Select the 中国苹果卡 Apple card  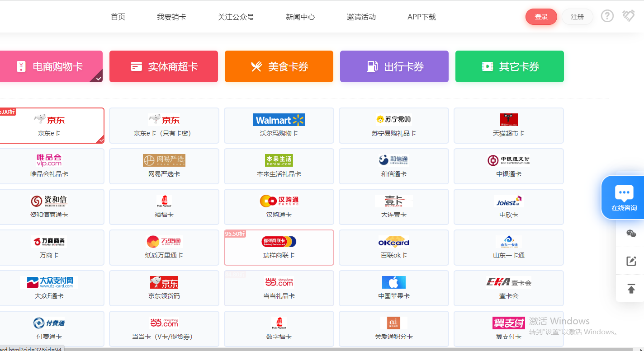393,288
